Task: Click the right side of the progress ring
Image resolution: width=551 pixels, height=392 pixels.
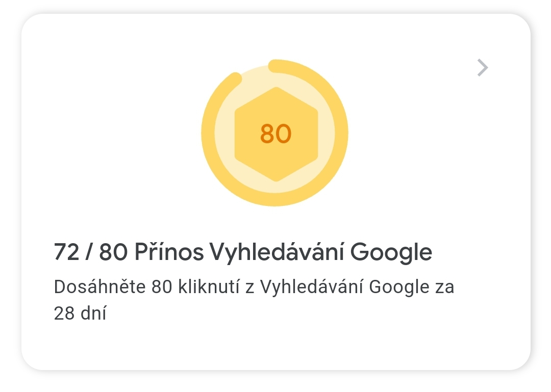Action: [x=341, y=133]
